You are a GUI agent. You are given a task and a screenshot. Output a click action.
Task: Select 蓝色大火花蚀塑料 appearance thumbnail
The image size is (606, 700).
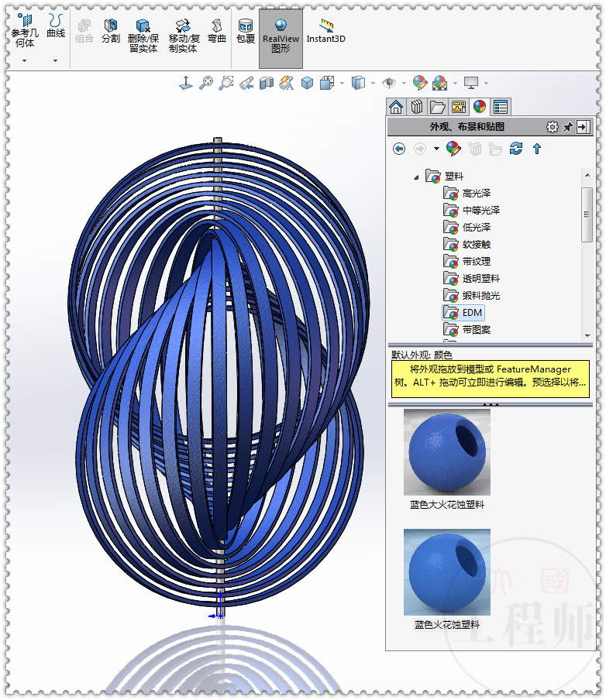[x=447, y=451]
